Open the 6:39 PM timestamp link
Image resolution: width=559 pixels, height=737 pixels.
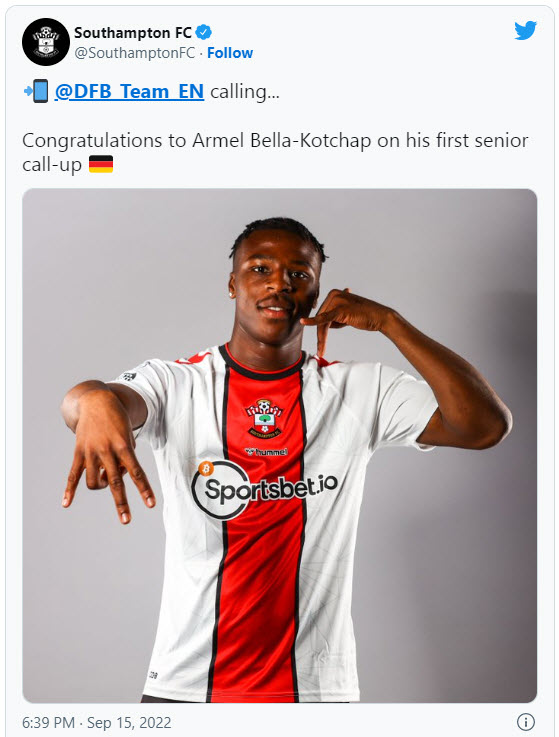click(x=48, y=722)
